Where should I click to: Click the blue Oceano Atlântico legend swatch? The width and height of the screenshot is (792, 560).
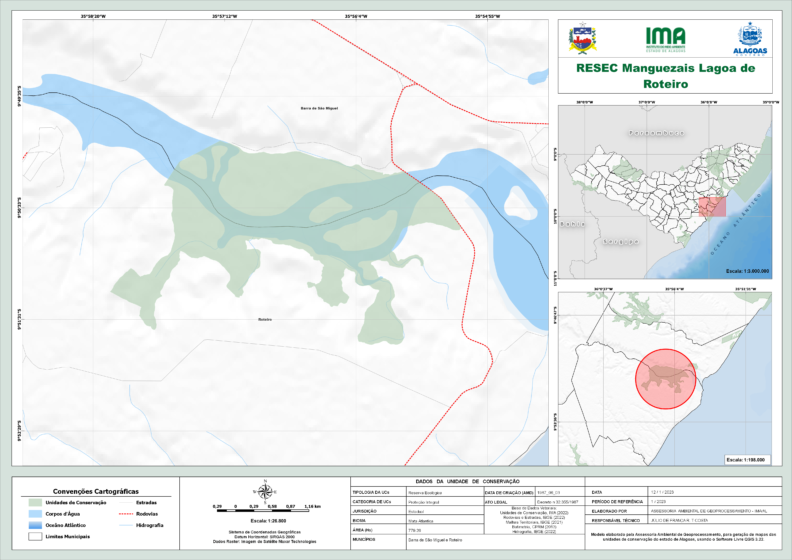[x=35, y=525]
